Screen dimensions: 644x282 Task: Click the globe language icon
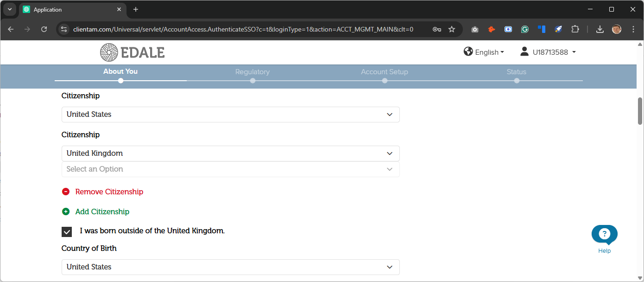pyautogui.click(x=468, y=51)
